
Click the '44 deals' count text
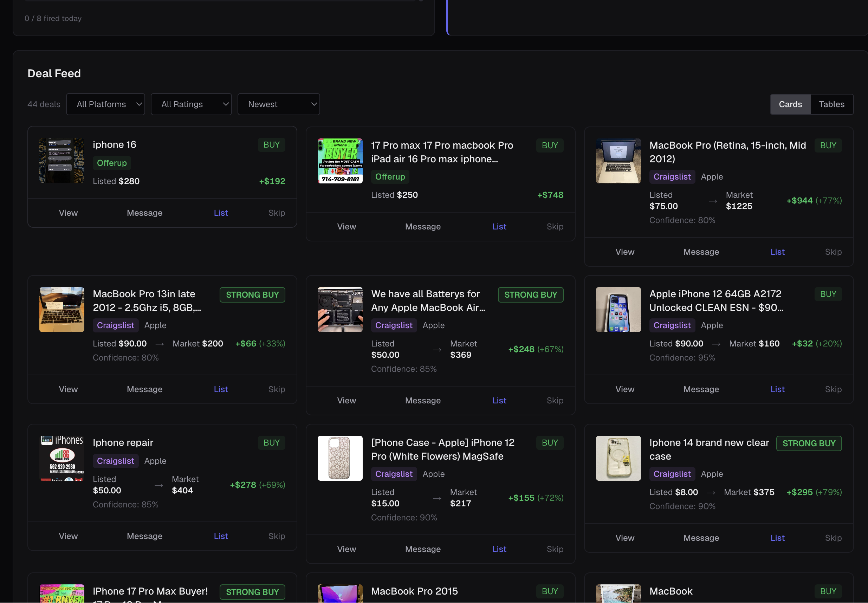click(x=44, y=104)
